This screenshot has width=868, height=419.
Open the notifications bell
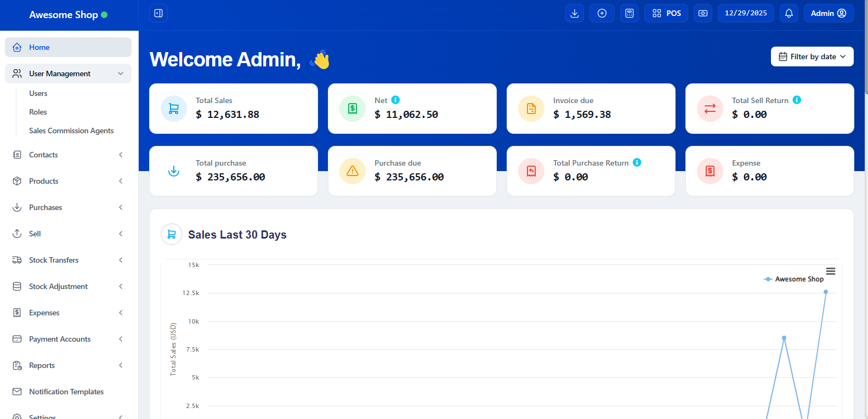[788, 13]
